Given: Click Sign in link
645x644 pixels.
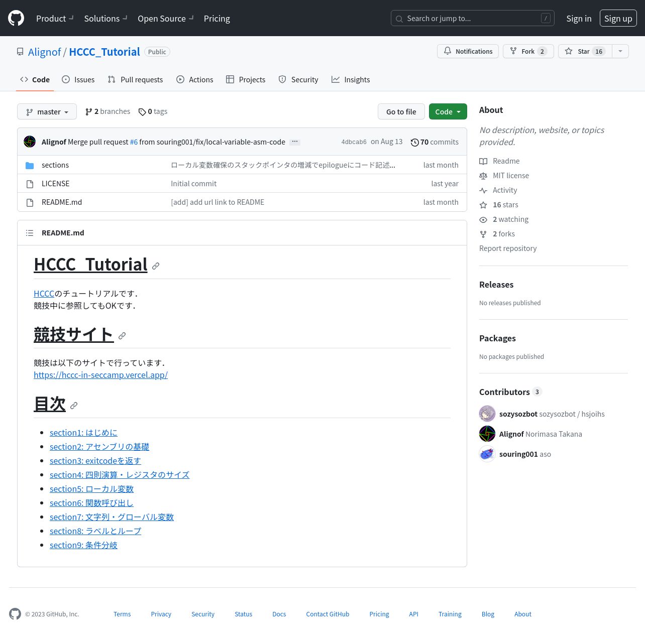Looking at the screenshot, I should tap(579, 19).
